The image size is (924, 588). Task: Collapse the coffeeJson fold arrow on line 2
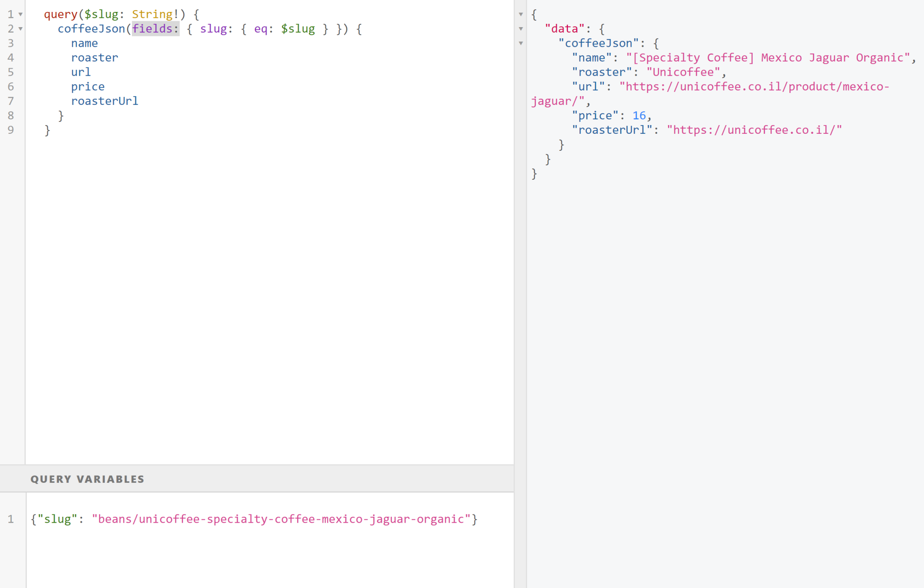pyautogui.click(x=21, y=29)
